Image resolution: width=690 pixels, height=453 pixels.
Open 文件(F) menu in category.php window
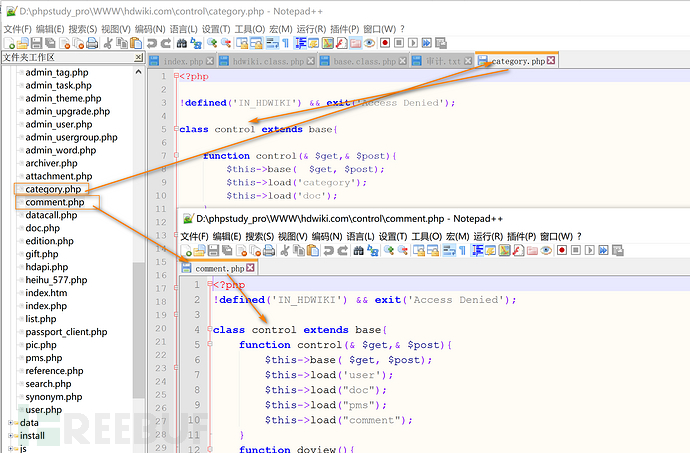[x=18, y=29]
